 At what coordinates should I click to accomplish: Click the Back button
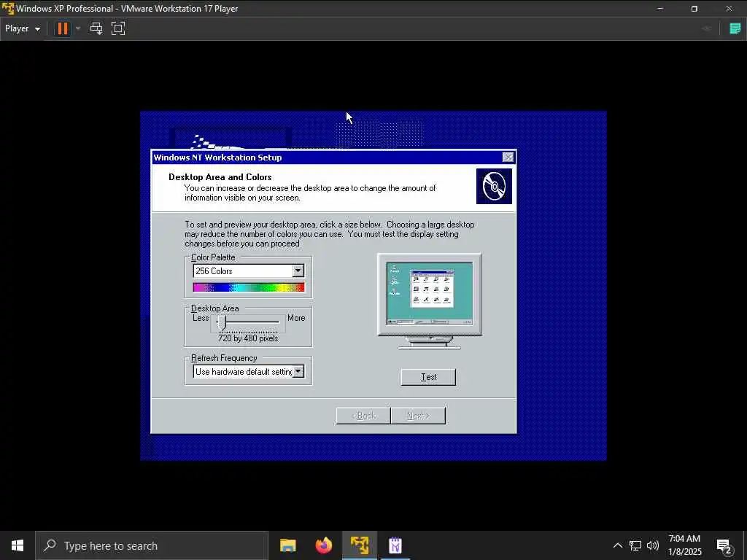pyautogui.click(x=363, y=416)
